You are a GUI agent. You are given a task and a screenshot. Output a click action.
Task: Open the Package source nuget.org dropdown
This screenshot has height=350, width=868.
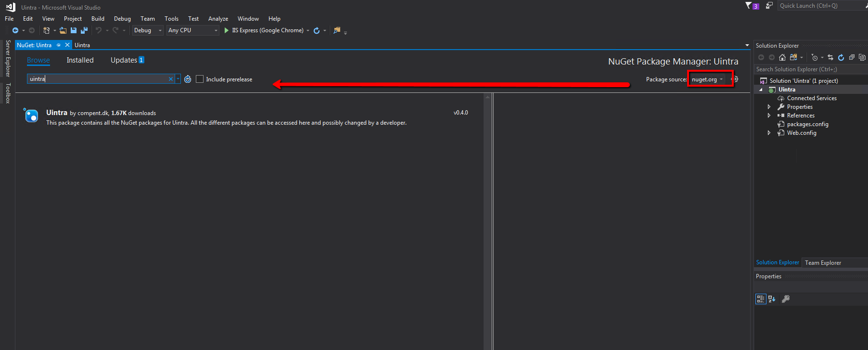tap(707, 79)
